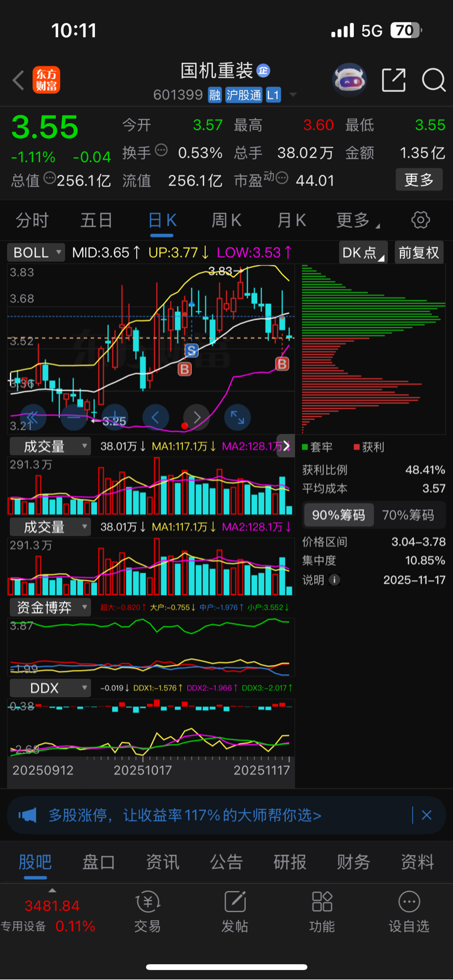Open 研报 tab
The image size is (453, 980).
(290, 862)
